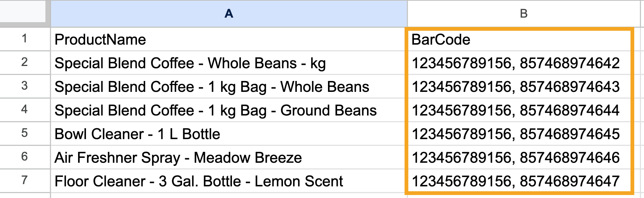
Task: Click the Air Freshner Spray cell
Action: 229,157
